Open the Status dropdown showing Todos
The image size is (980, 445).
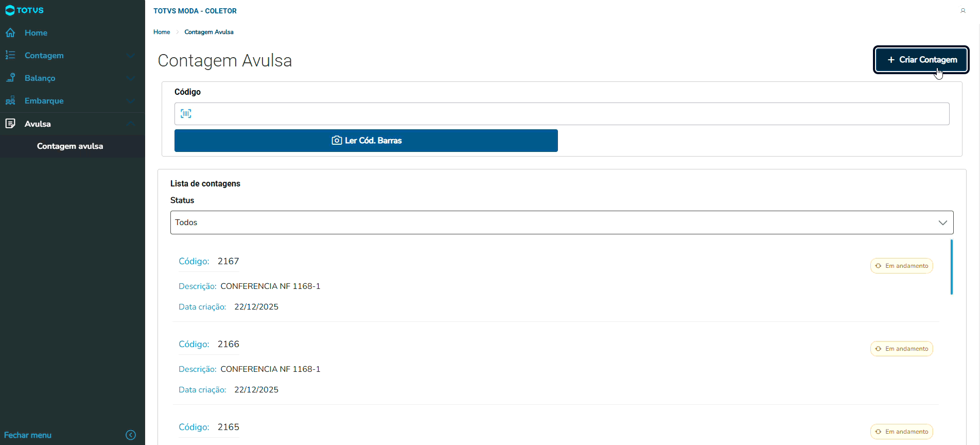[x=562, y=222]
